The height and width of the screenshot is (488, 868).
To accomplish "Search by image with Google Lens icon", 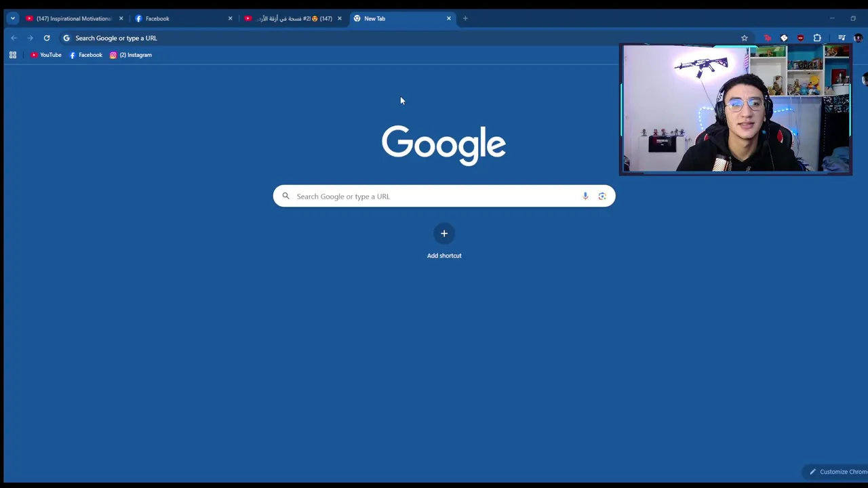I will (602, 197).
